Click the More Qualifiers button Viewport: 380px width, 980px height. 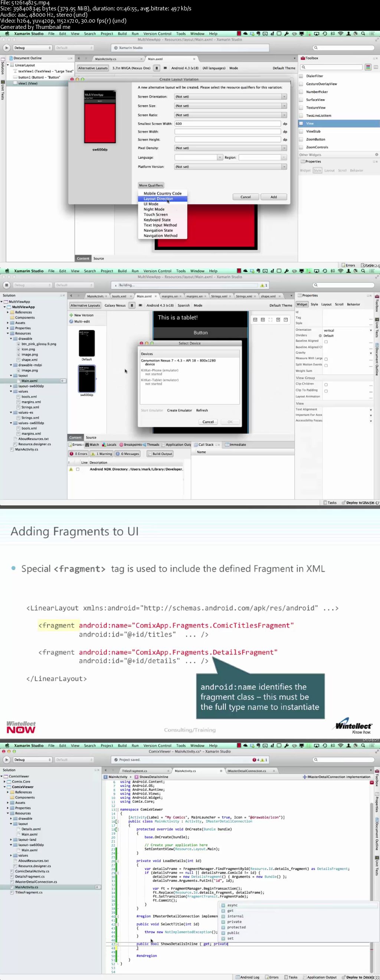[151, 185]
